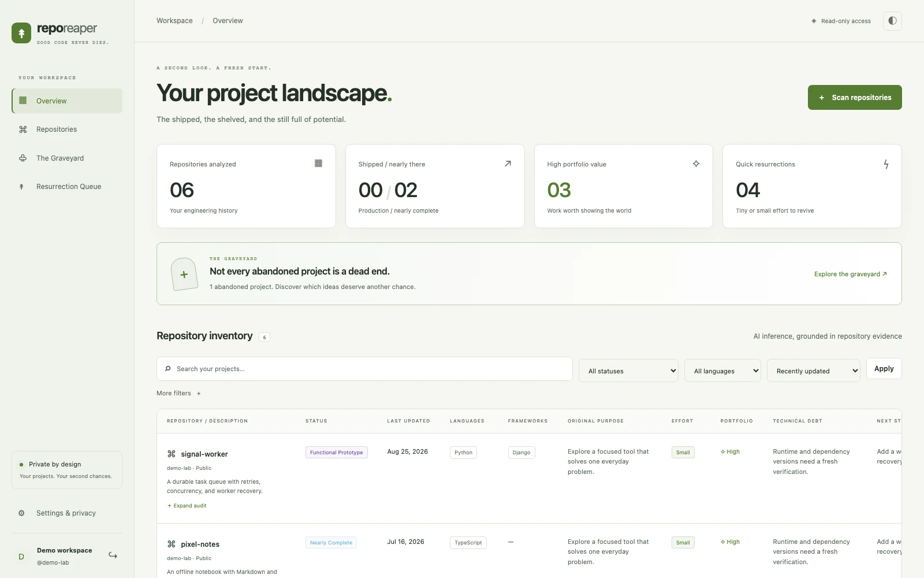Open the Recently updated sort dropdown

pyautogui.click(x=814, y=370)
